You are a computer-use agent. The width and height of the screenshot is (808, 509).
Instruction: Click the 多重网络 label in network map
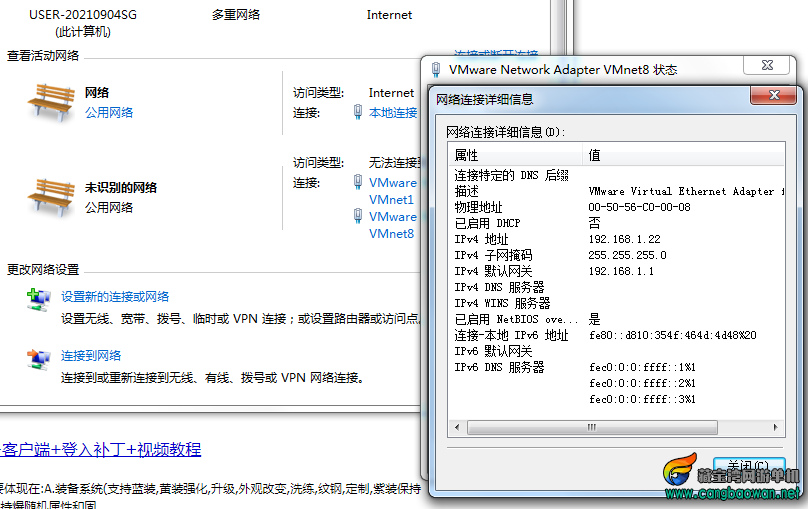pyautogui.click(x=235, y=14)
